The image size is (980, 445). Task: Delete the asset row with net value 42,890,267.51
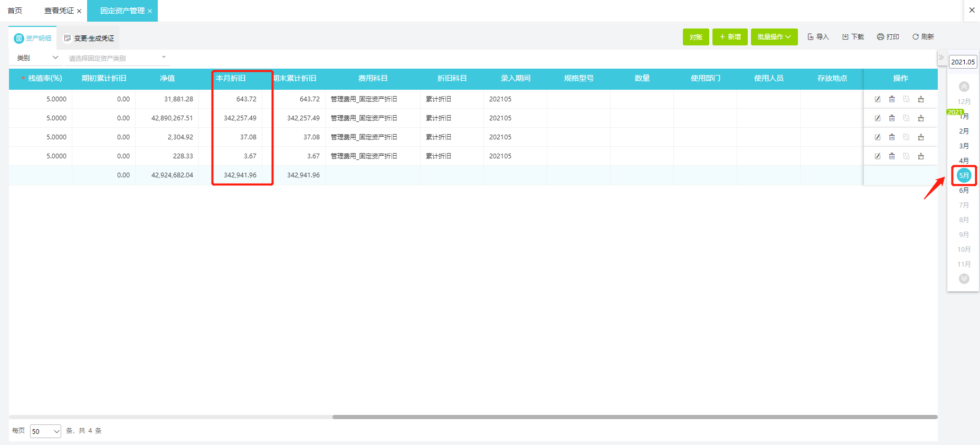point(892,118)
